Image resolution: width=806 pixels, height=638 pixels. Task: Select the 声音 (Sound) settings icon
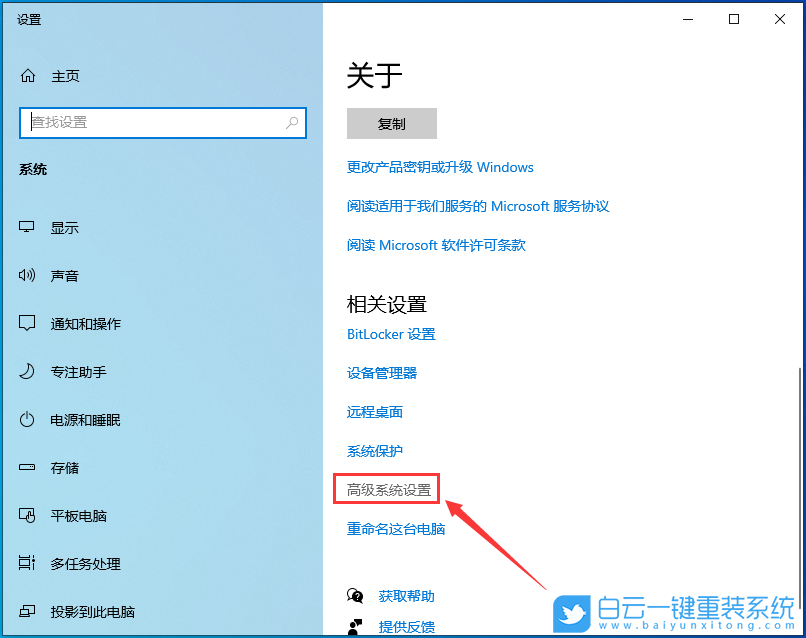click(x=29, y=275)
